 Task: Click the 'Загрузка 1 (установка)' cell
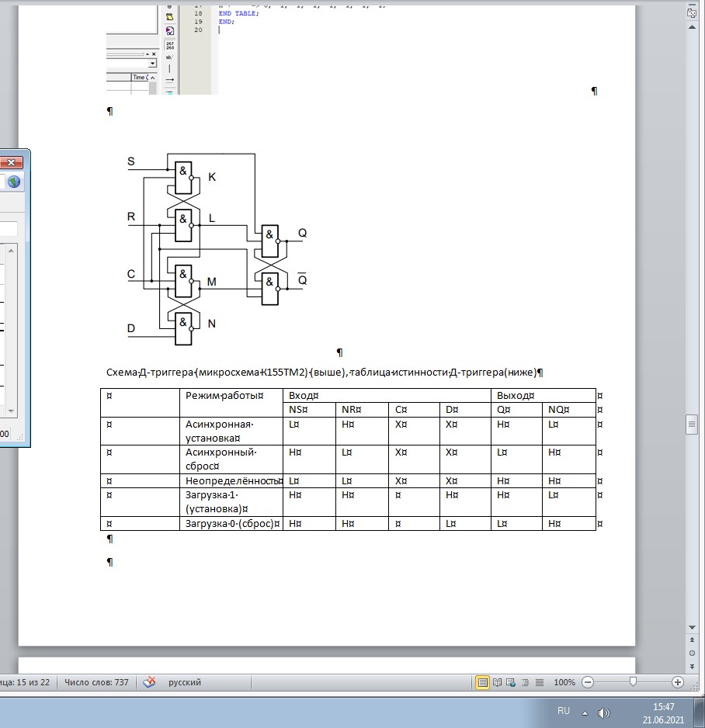point(231,502)
